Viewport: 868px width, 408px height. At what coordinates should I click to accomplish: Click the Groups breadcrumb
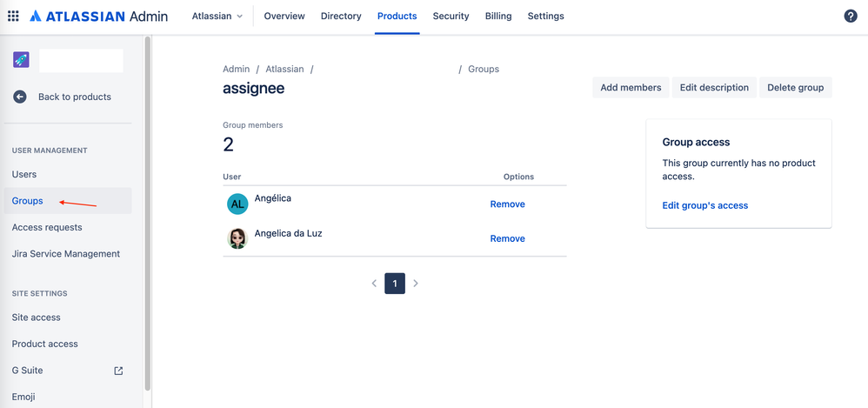(x=484, y=70)
